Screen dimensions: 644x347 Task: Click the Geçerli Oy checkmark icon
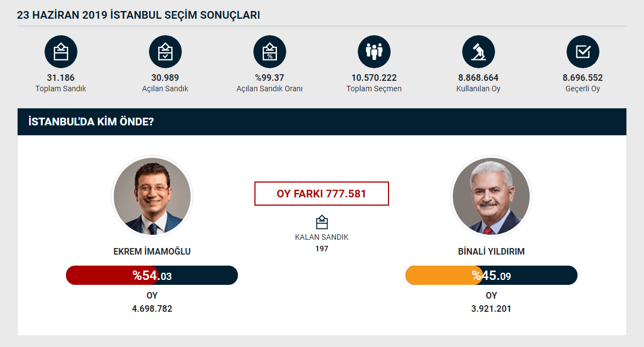coord(582,52)
